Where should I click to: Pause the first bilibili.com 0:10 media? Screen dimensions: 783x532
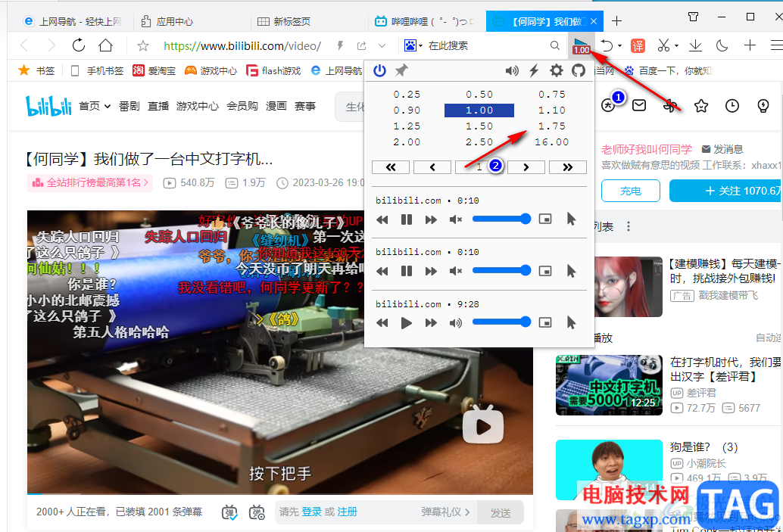tap(407, 219)
